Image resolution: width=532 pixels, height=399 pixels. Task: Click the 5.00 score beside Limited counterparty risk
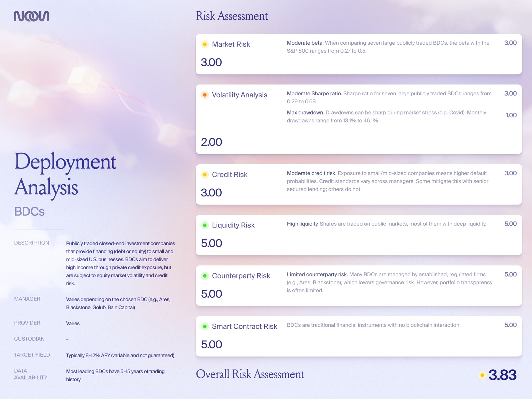[x=510, y=275]
